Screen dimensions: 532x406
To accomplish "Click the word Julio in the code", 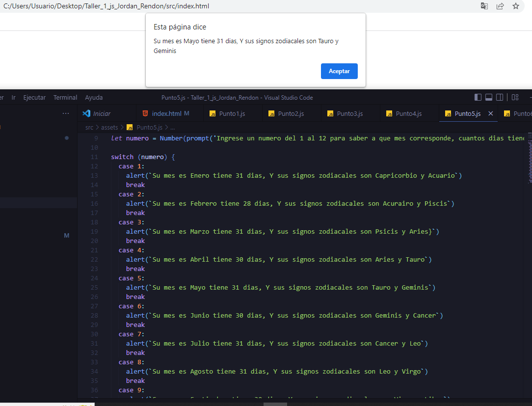I will [x=200, y=344].
